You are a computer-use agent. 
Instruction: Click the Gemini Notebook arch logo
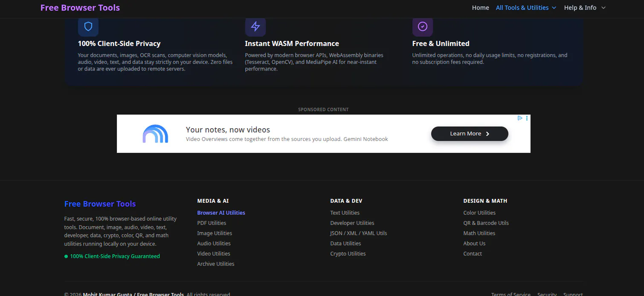(x=155, y=134)
